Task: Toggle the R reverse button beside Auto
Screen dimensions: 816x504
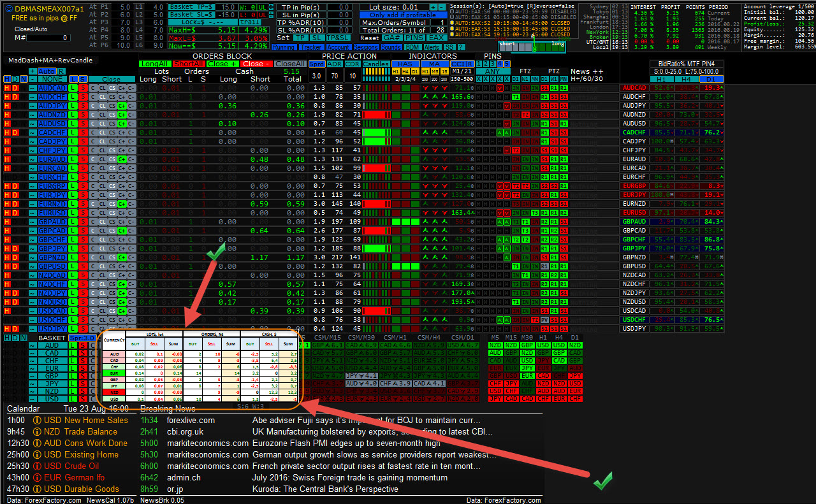Action: pos(61,71)
